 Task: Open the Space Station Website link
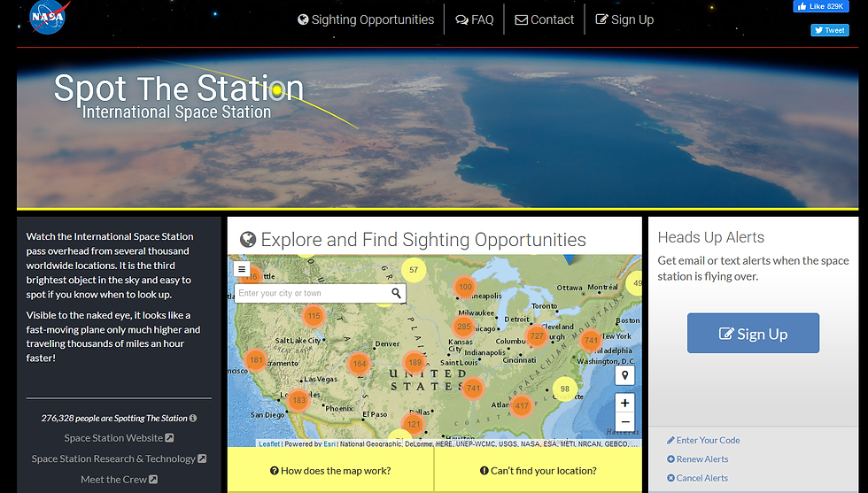119,438
